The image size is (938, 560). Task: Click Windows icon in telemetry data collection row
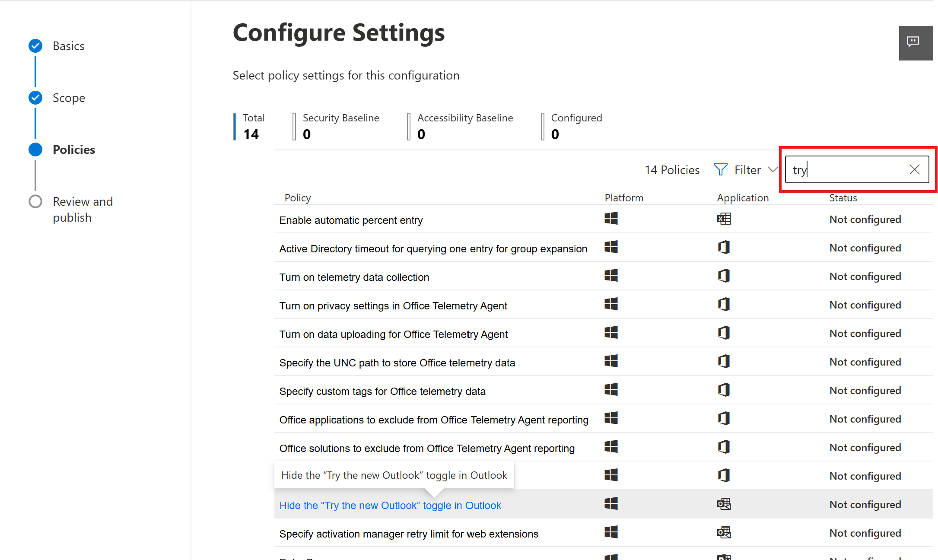pyautogui.click(x=611, y=276)
